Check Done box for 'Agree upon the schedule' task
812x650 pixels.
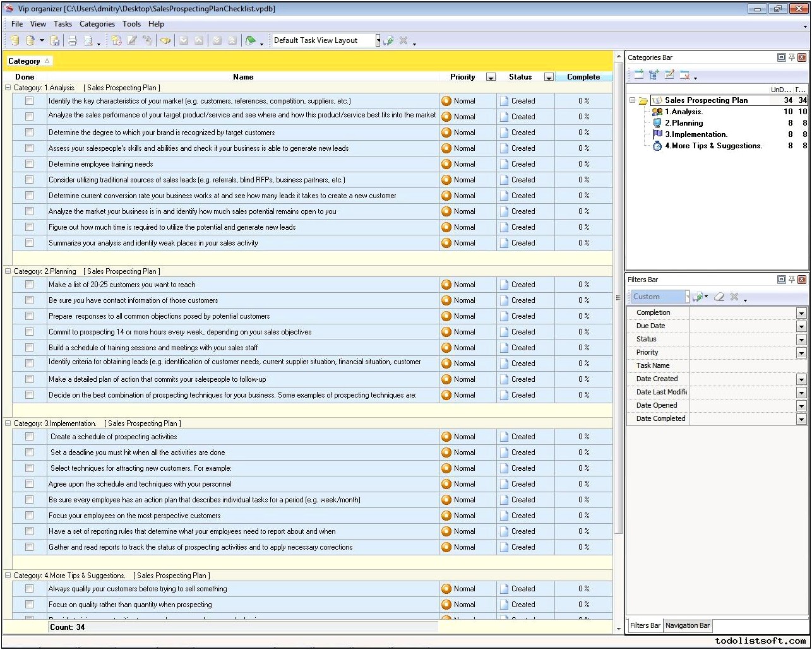coord(29,484)
